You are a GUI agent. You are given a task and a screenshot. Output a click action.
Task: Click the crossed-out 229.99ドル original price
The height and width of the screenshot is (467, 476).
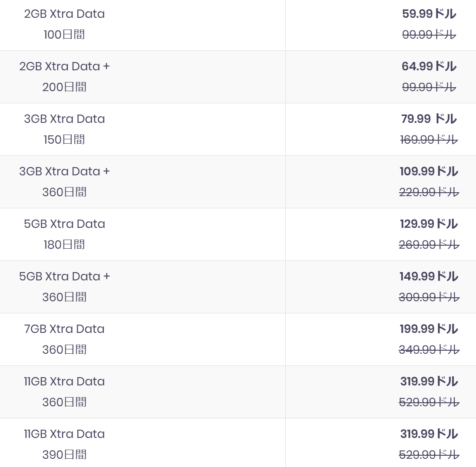(429, 192)
